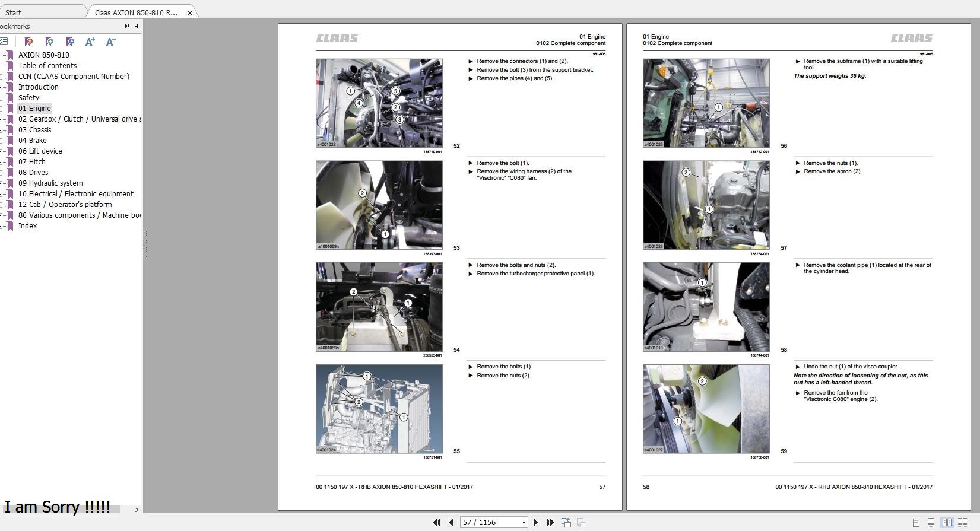Image resolution: width=980 pixels, height=531 pixels.
Task: Go to the previous page
Action: point(451,522)
